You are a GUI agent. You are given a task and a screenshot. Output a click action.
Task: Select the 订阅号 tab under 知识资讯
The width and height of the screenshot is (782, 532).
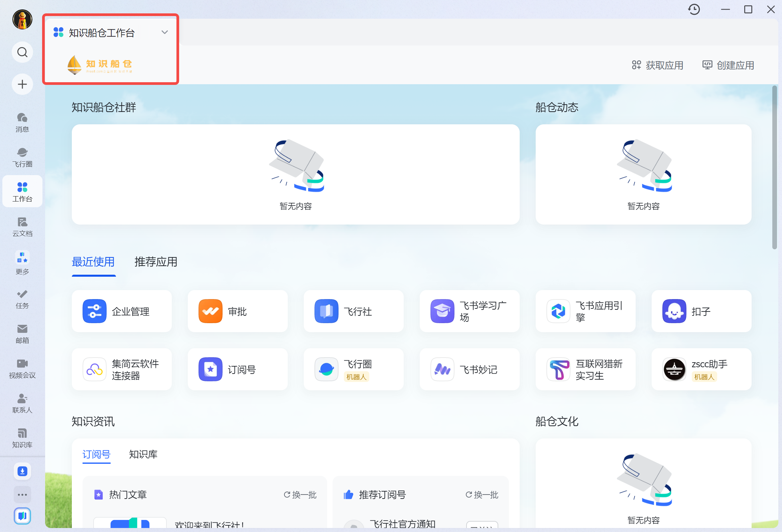(97, 454)
